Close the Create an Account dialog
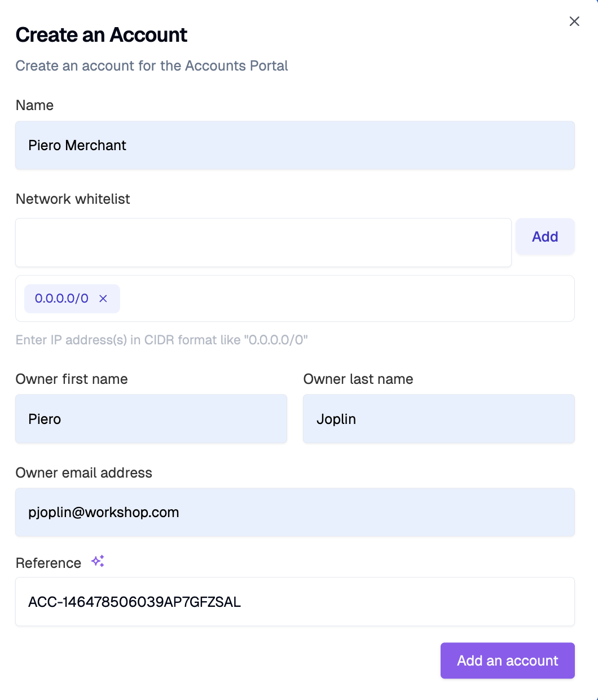598x700 pixels. pos(574,21)
